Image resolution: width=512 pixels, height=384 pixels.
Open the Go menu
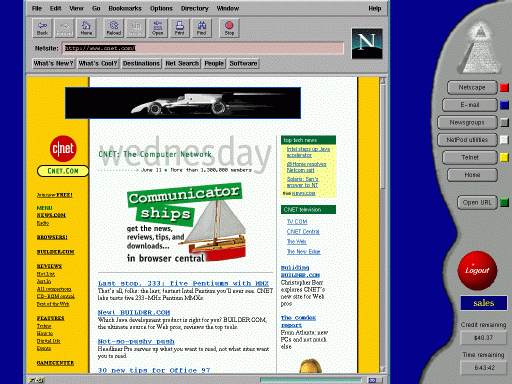(96, 8)
